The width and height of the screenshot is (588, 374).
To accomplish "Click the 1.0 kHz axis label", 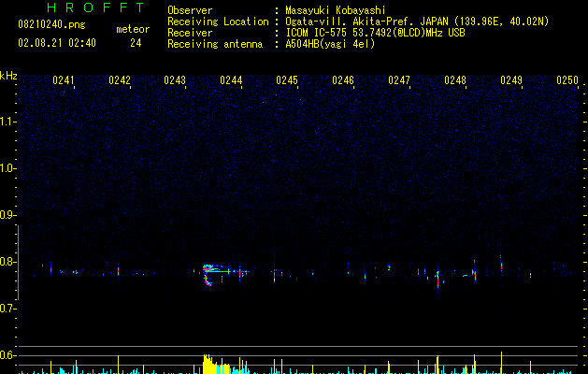I will 7,168.
